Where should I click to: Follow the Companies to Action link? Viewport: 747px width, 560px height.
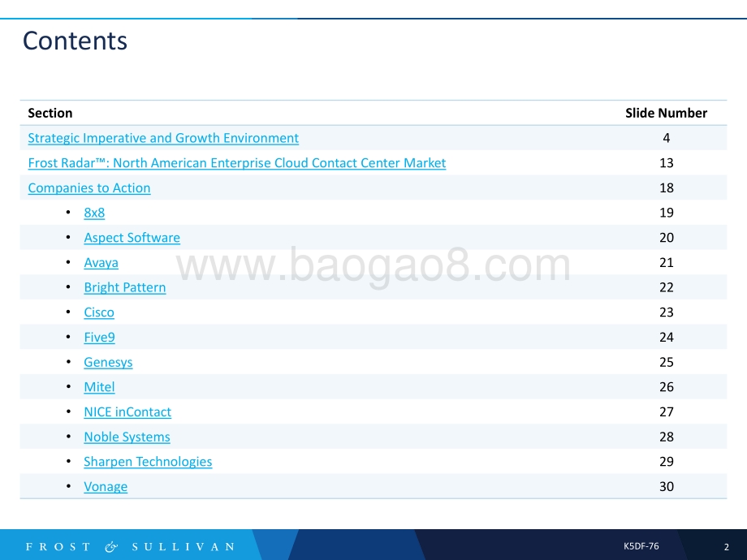[89, 188]
